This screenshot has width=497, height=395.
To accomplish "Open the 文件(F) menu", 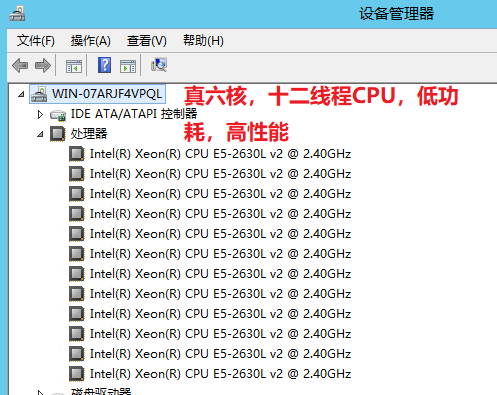I will 36,41.
